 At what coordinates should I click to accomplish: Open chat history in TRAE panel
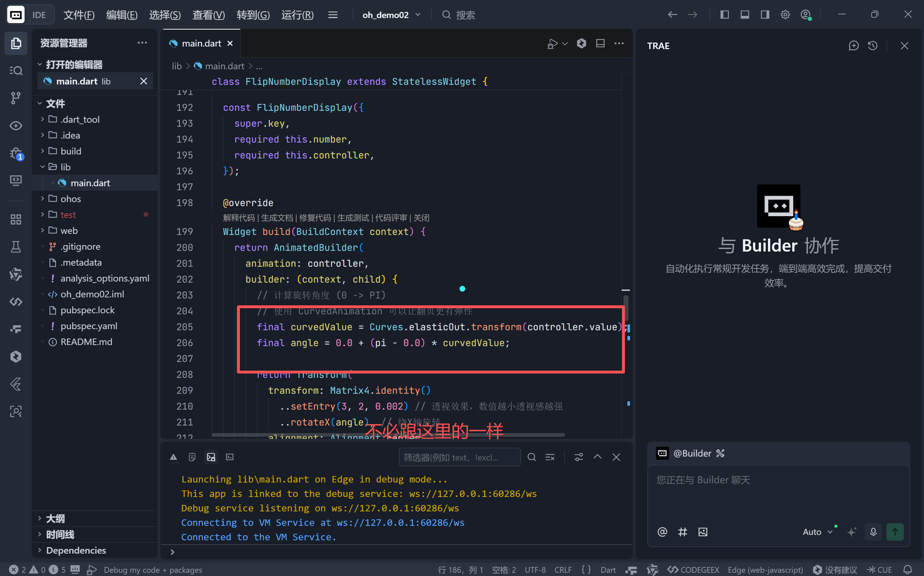873,46
